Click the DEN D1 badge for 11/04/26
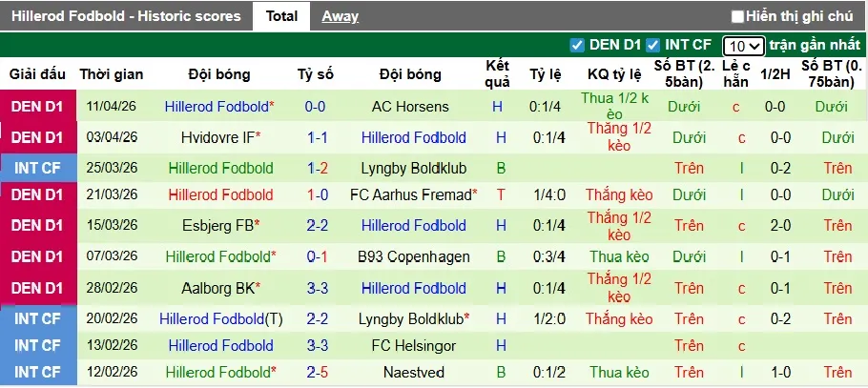This screenshot has width=868, height=388. pos(38,107)
